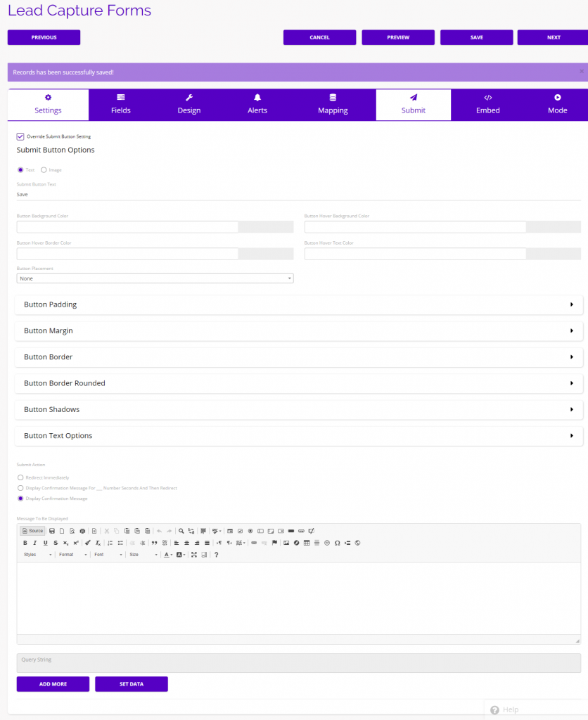Image resolution: width=588 pixels, height=720 pixels.
Task: Toggle Source view in the message editor
Action: tap(32, 531)
